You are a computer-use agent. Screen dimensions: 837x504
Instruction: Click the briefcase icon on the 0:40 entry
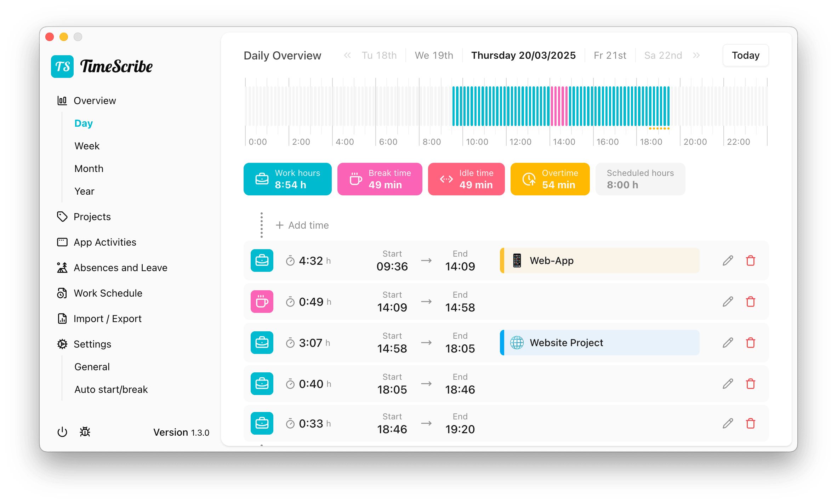[262, 384]
